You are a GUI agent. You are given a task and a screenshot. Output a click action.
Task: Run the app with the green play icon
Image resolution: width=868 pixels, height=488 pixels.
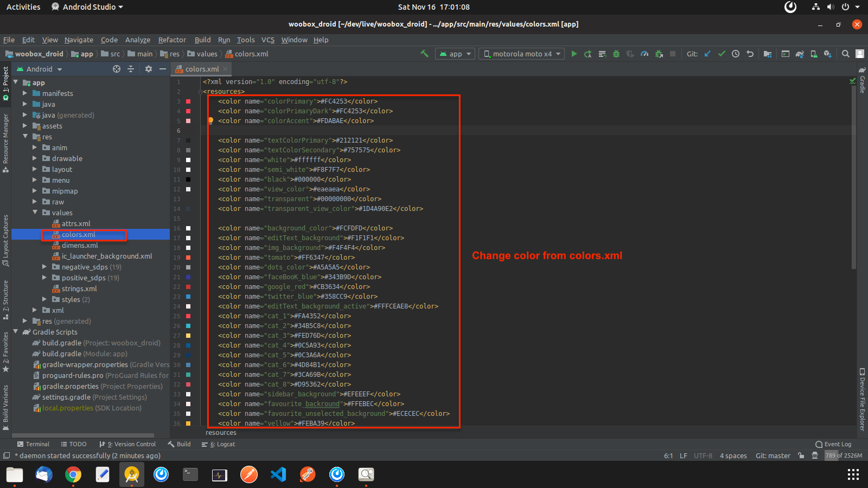coord(574,54)
